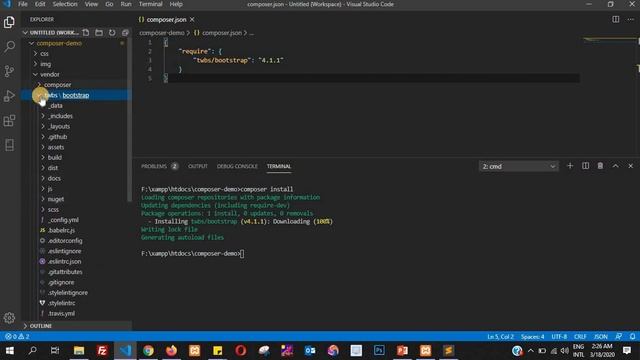Viewport: 640px width, 360px height.
Task: Switch to the OUTPUT tab
Action: tap(198, 166)
